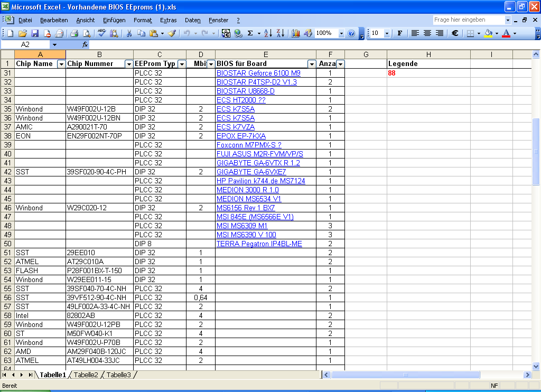The width and height of the screenshot is (541, 392).
Task: Align cell text left
Action: [415, 33]
